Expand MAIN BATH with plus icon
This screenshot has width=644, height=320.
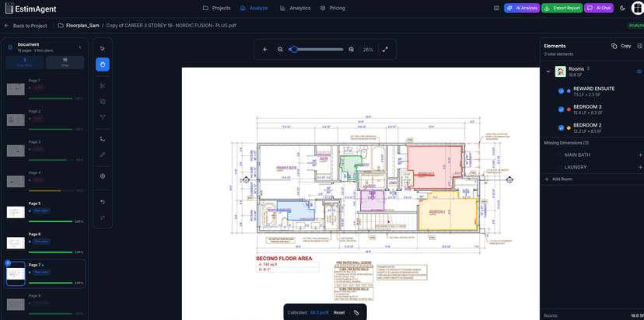(x=640, y=155)
